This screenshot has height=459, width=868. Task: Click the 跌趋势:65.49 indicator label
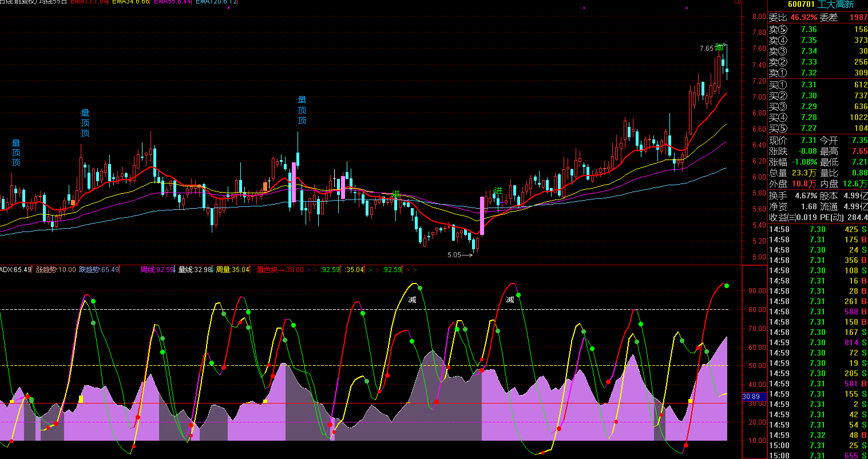(99, 269)
